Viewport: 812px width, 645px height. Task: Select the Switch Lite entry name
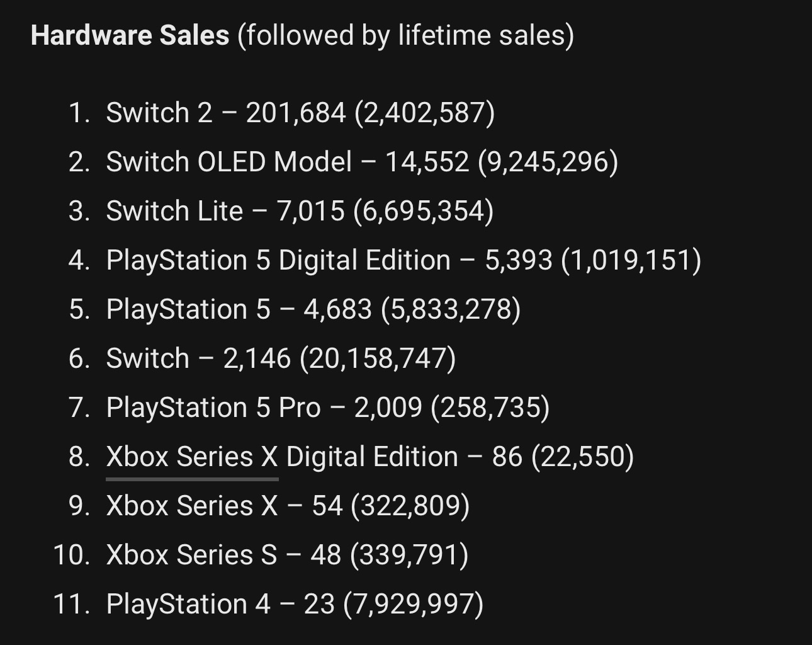pyautogui.click(x=174, y=212)
